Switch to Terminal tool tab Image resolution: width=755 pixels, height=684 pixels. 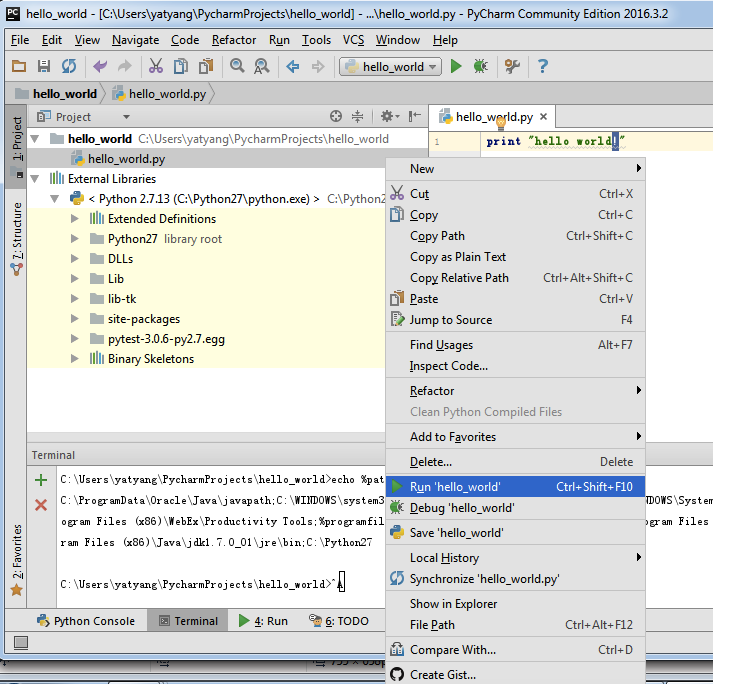point(189,621)
